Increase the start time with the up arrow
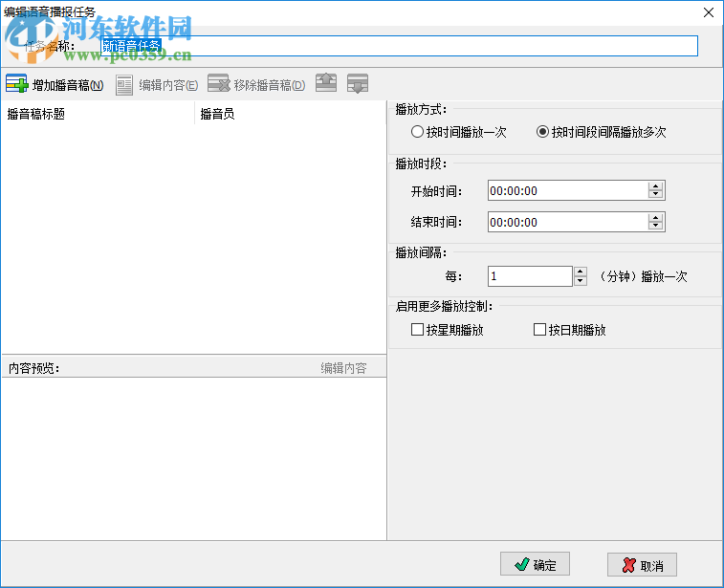724x588 pixels. pyautogui.click(x=656, y=186)
